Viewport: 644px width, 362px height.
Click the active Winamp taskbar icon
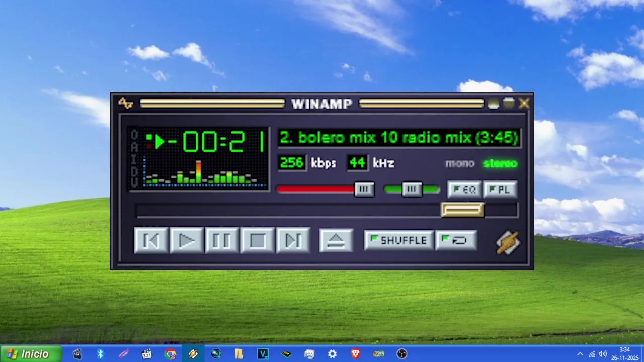(x=193, y=354)
